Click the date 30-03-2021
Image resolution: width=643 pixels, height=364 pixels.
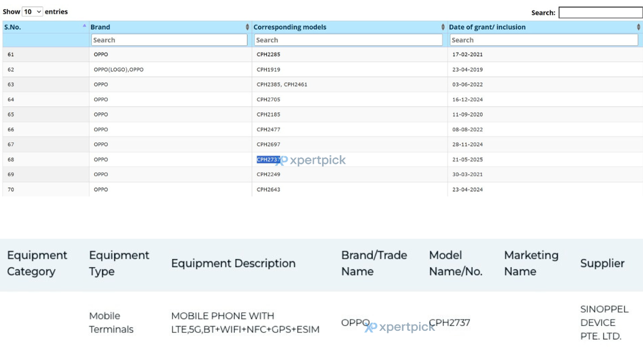coord(467,175)
